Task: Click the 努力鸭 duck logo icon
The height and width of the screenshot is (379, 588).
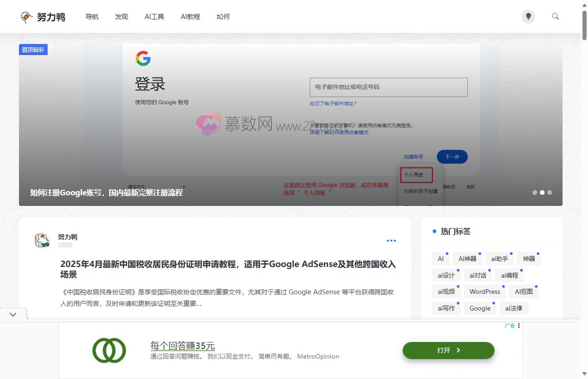Action: [x=27, y=17]
